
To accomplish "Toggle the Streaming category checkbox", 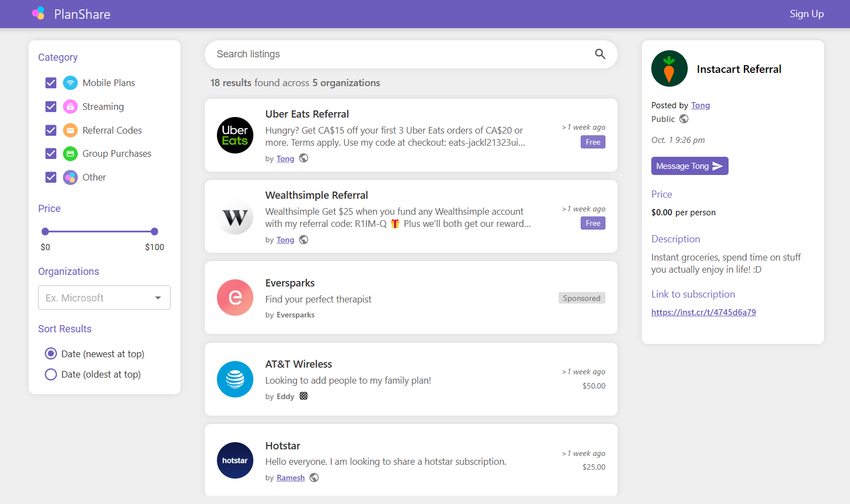I will click(51, 107).
